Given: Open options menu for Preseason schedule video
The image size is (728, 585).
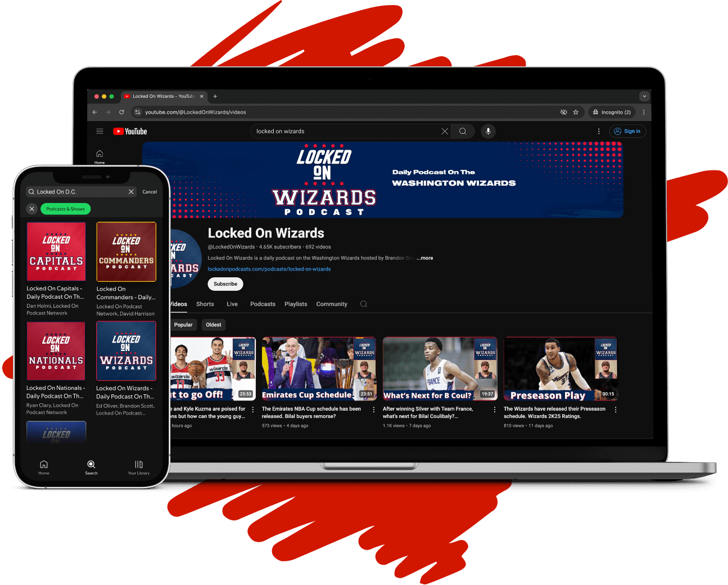Looking at the screenshot, I should click(x=616, y=409).
